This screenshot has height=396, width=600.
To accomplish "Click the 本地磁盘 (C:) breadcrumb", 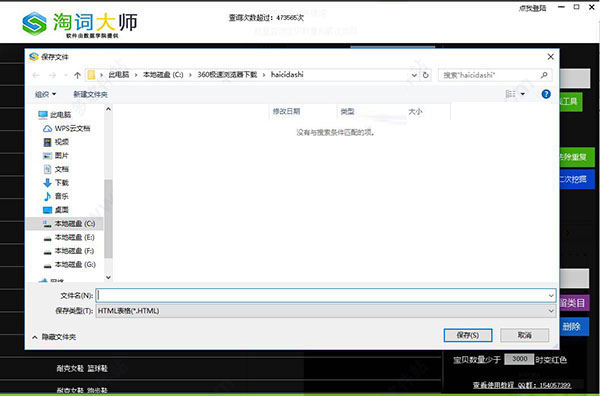I will pyautogui.click(x=163, y=75).
